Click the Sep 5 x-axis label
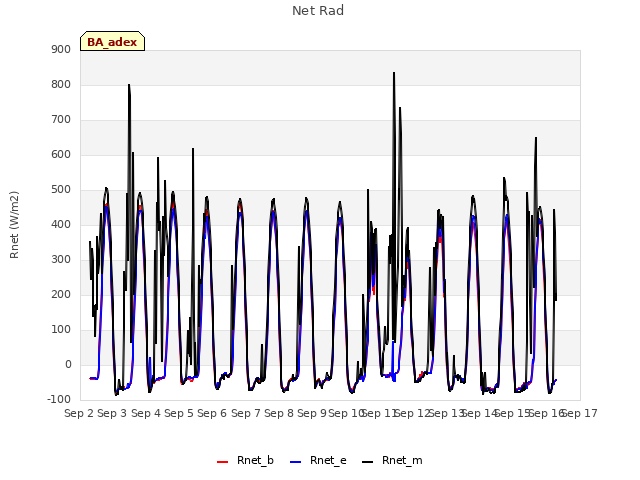 [x=179, y=413]
